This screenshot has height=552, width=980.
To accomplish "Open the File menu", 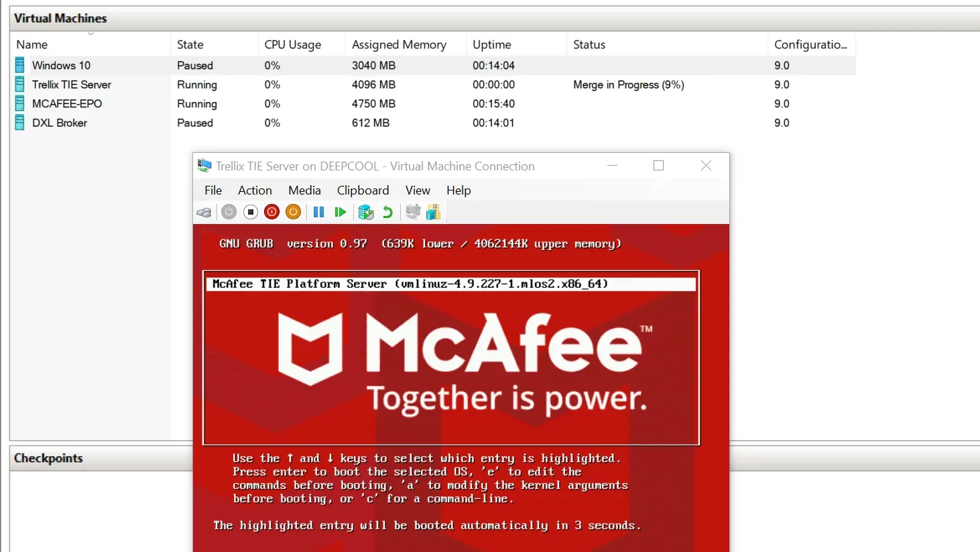I will tap(213, 190).
